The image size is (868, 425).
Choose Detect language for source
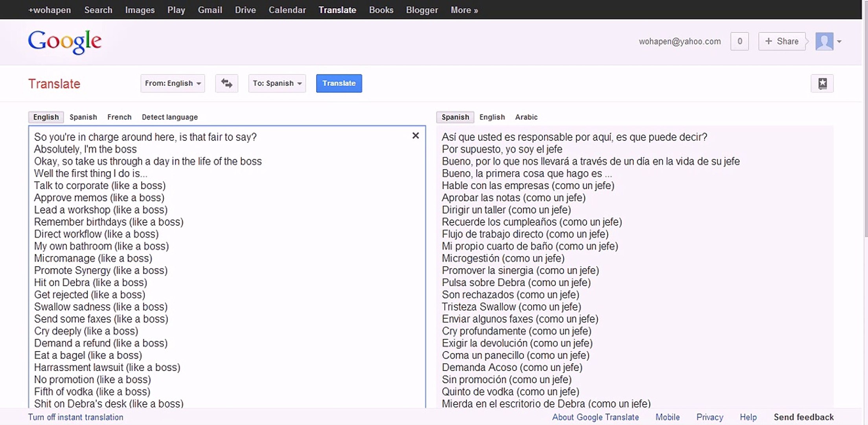click(x=170, y=117)
